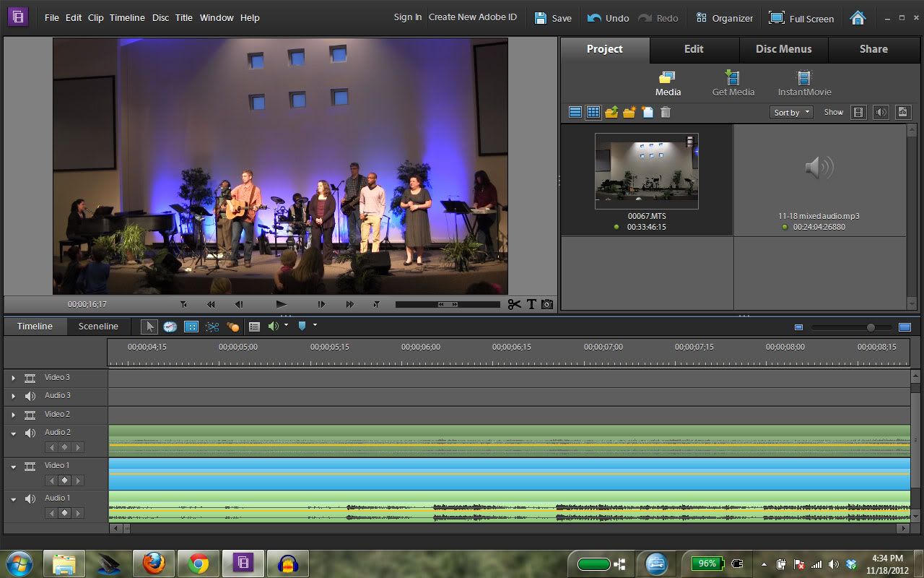This screenshot has width=924, height=578.
Task: Switch Project media to list view
Action: pyautogui.click(x=575, y=112)
